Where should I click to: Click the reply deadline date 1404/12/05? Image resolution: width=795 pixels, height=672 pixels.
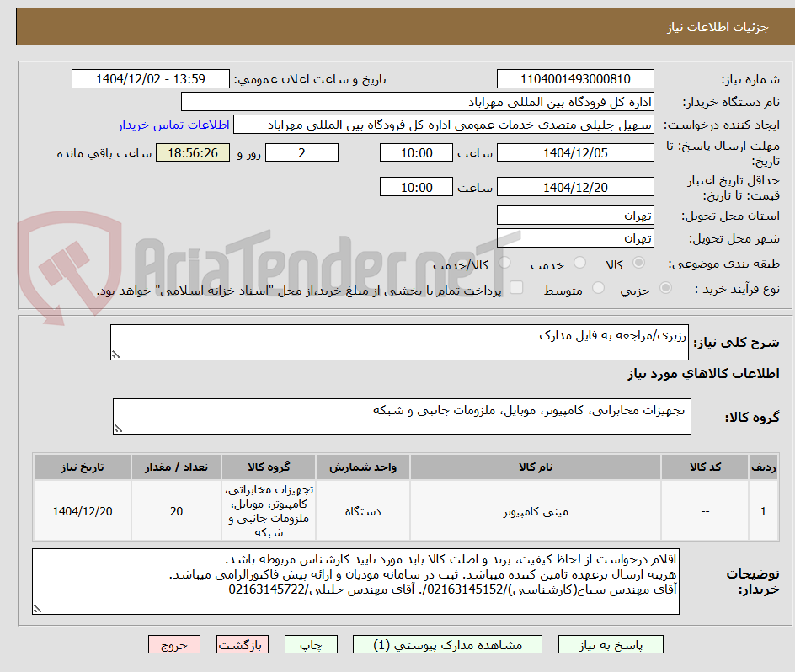point(575,152)
